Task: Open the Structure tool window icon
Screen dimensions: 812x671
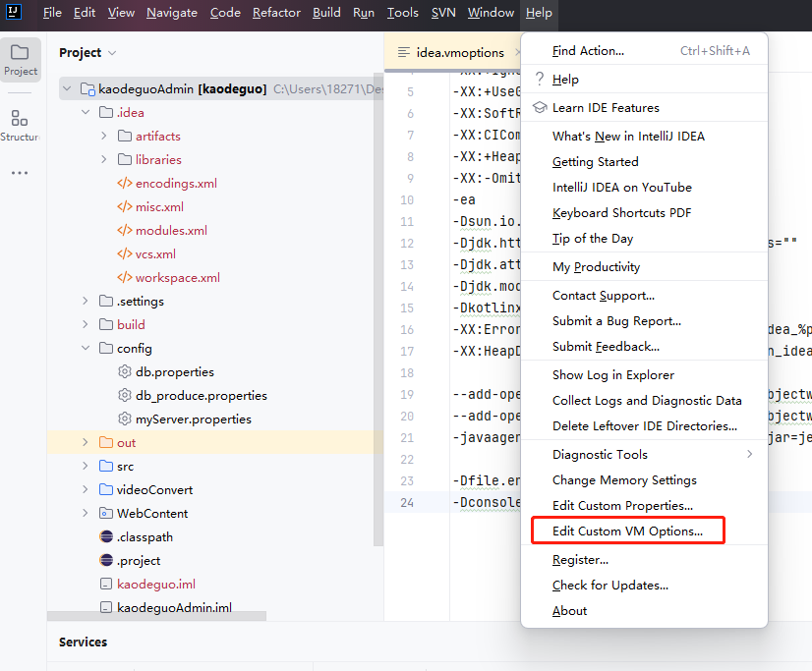Action: 20,119
